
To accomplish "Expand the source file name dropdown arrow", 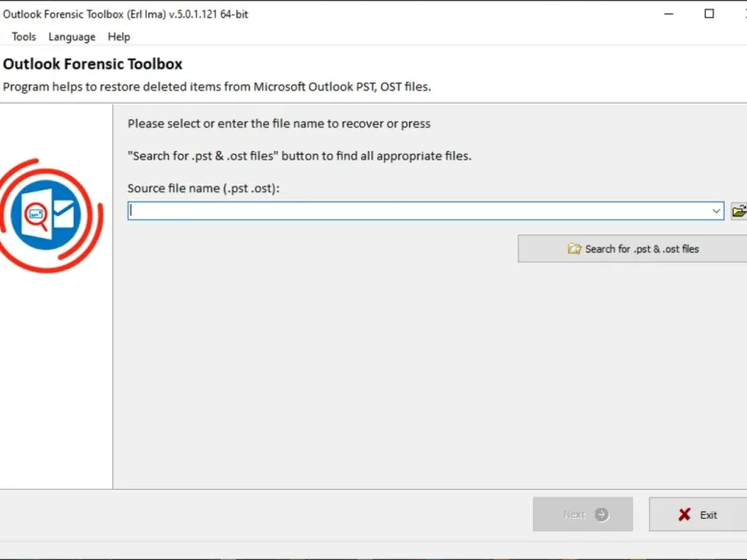I will click(716, 211).
